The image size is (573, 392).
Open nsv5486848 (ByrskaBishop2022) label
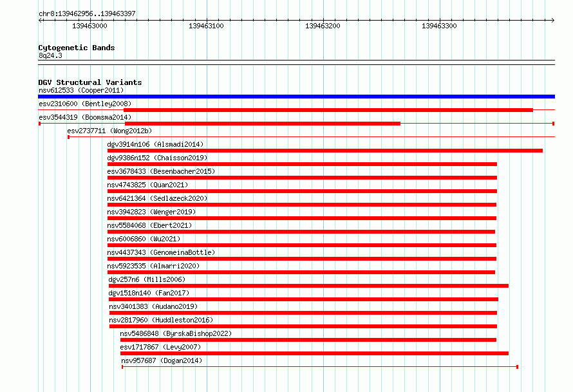[x=176, y=333]
